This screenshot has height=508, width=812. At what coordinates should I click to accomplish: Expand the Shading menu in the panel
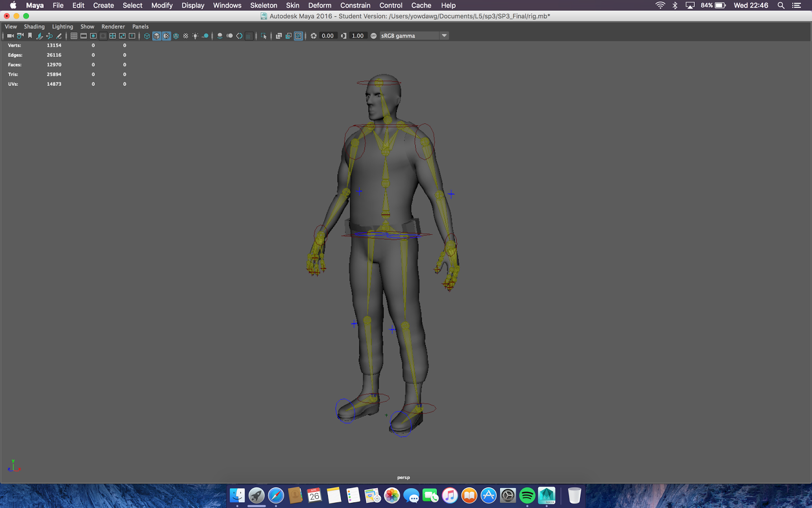pyautogui.click(x=35, y=26)
